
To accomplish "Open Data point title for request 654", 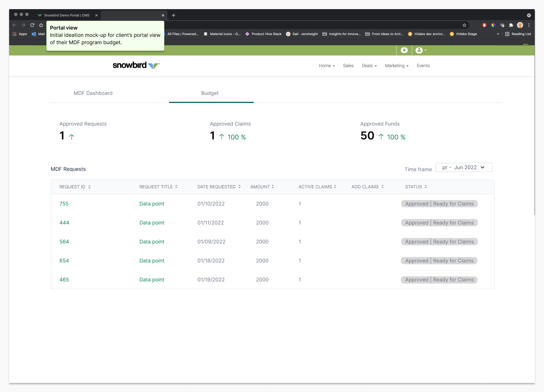I will point(152,261).
